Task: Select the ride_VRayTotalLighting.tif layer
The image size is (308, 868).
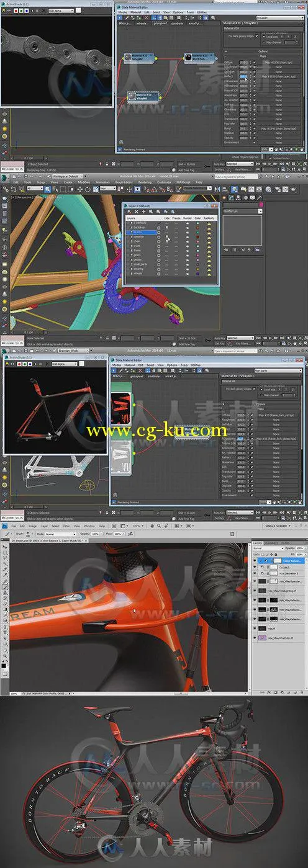Action: (278, 591)
